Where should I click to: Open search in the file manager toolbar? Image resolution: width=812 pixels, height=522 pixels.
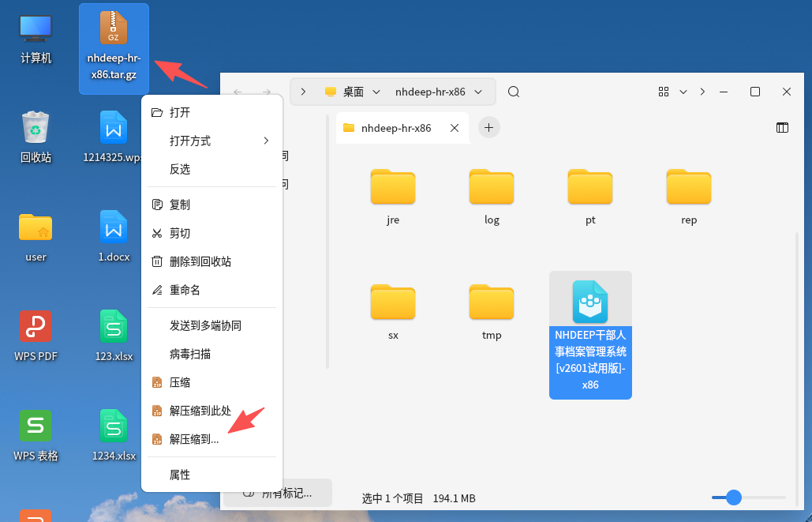pos(513,92)
